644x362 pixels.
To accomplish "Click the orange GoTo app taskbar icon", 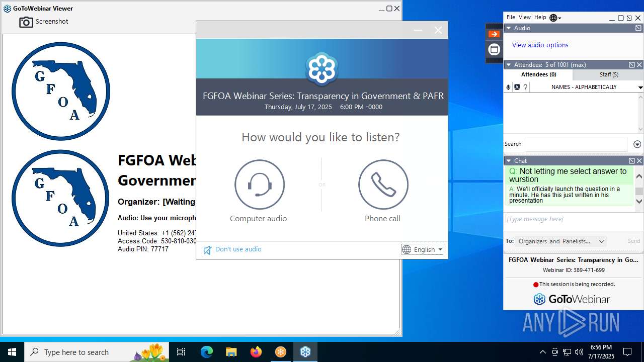I will click(x=280, y=352).
